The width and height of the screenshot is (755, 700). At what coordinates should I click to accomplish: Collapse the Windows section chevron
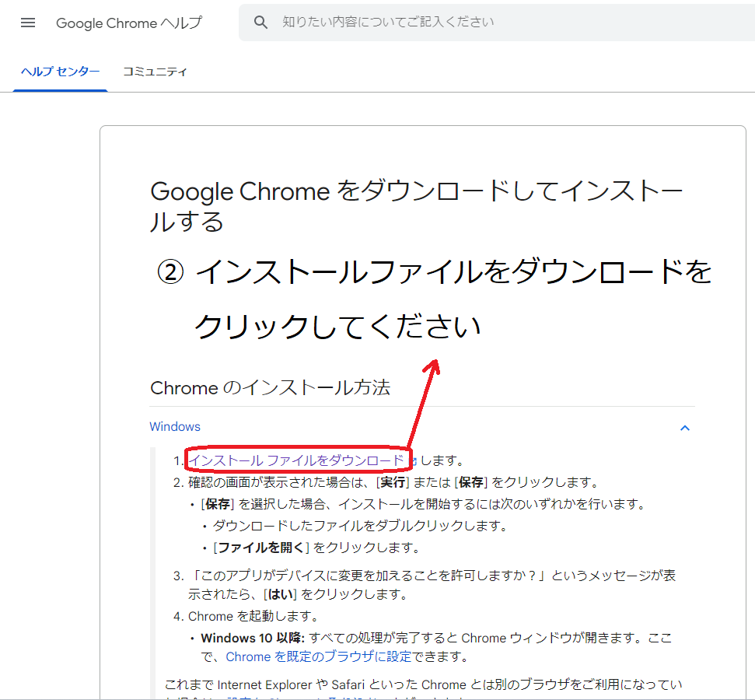point(685,428)
